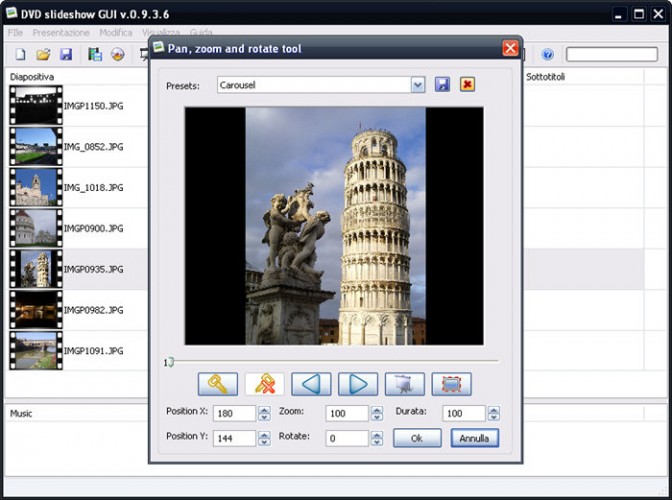672x500 pixels.
Task: Cancel with the Annulla button
Action: coord(474,438)
